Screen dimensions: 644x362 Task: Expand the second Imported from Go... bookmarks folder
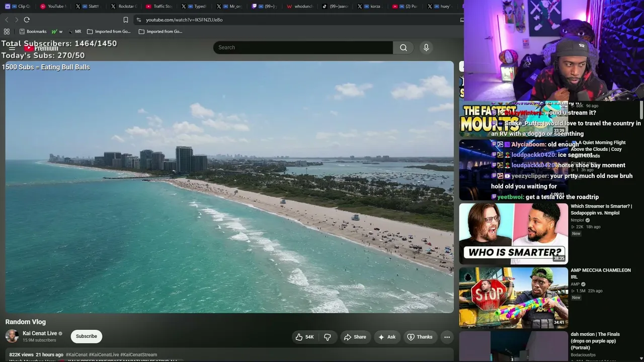click(x=160, y=31)
